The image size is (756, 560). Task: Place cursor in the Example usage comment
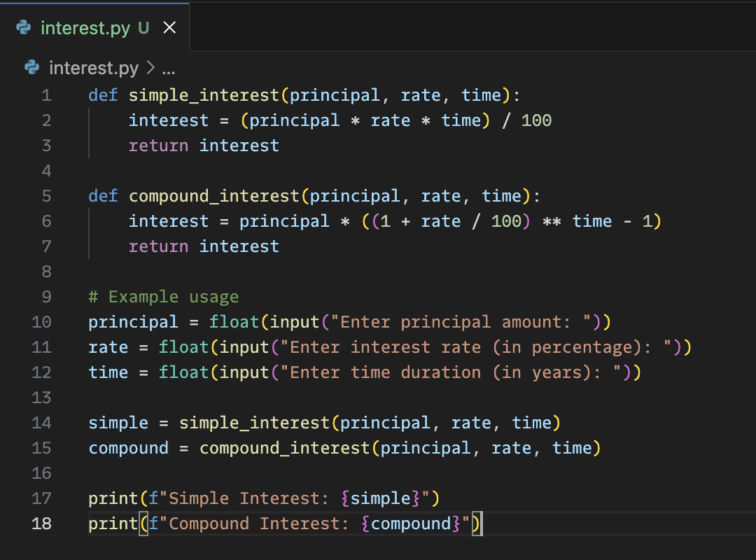pos(164,297)
